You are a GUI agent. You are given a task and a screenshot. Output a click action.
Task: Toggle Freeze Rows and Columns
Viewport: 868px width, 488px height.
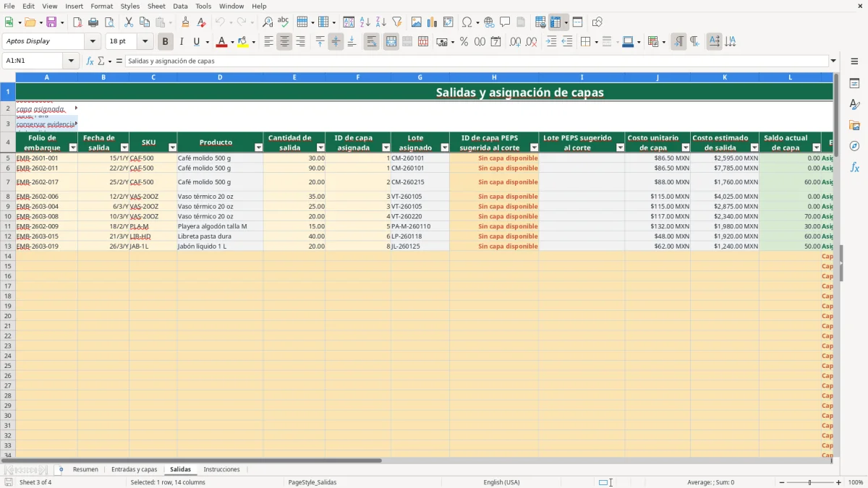(555, 22)
